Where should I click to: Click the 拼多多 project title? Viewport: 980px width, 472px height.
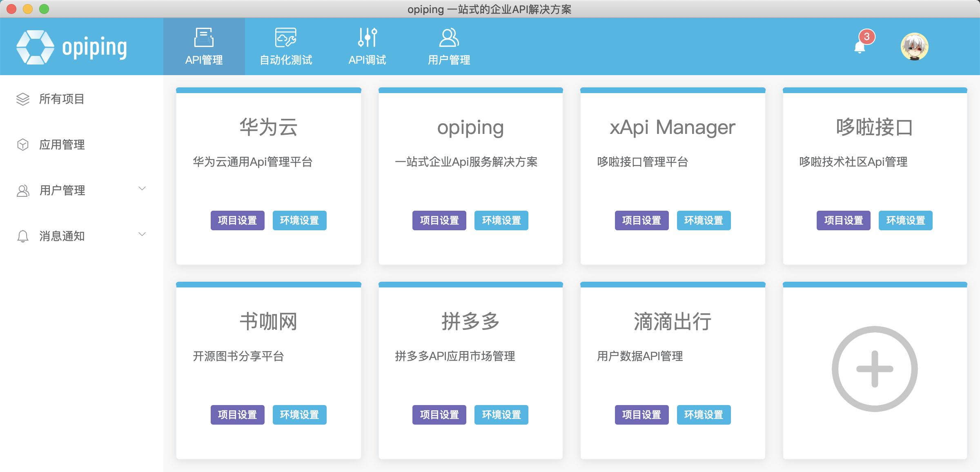(x=470, y=321)
